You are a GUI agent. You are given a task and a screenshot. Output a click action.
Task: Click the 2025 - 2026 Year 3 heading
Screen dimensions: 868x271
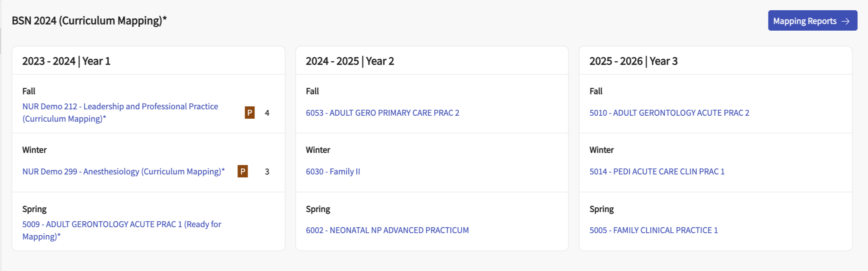coord(634,61)
